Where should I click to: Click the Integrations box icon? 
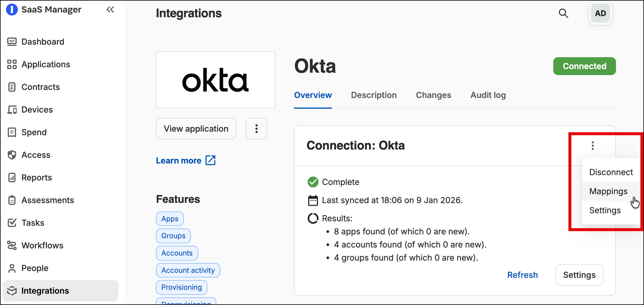pyautogui.click(x=12, y=291)
